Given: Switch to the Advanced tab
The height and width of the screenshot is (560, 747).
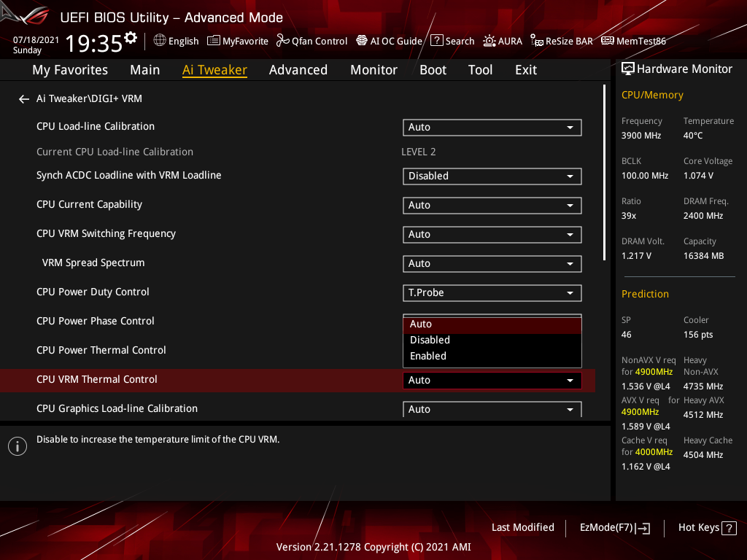Looking at the screenshot, I should coord(298,69).
